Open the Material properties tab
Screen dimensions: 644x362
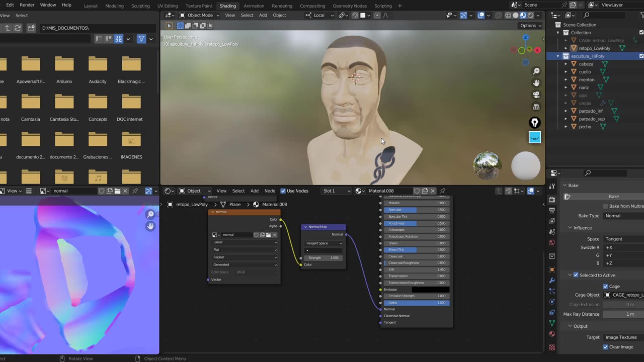pyautogui.click(x=552, y=334)
